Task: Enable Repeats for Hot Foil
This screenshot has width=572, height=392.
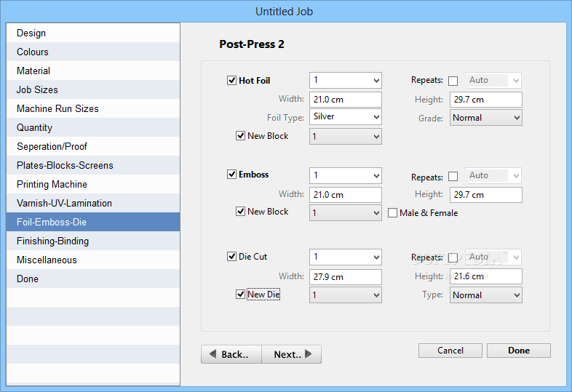Action: (453, 81)
